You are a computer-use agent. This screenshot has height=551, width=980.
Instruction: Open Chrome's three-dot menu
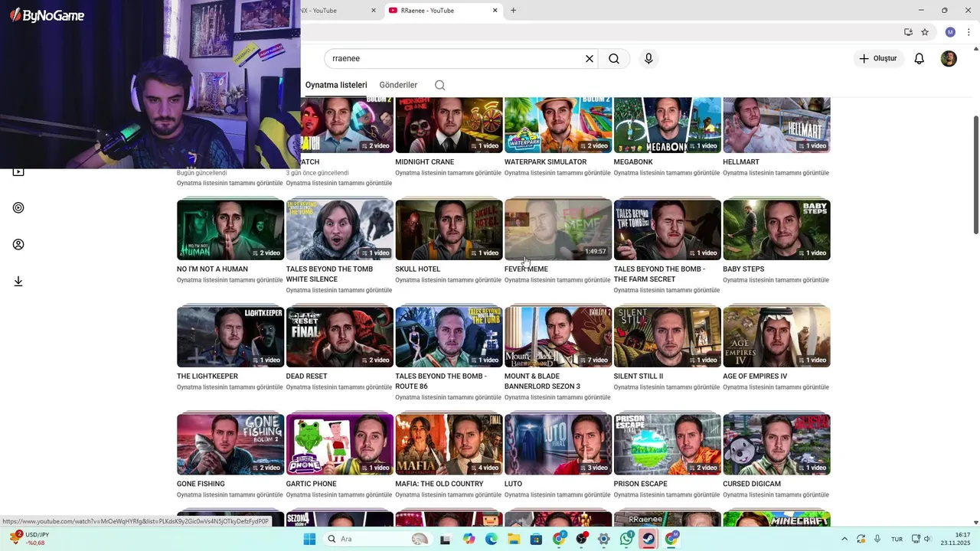pos(969,32)
